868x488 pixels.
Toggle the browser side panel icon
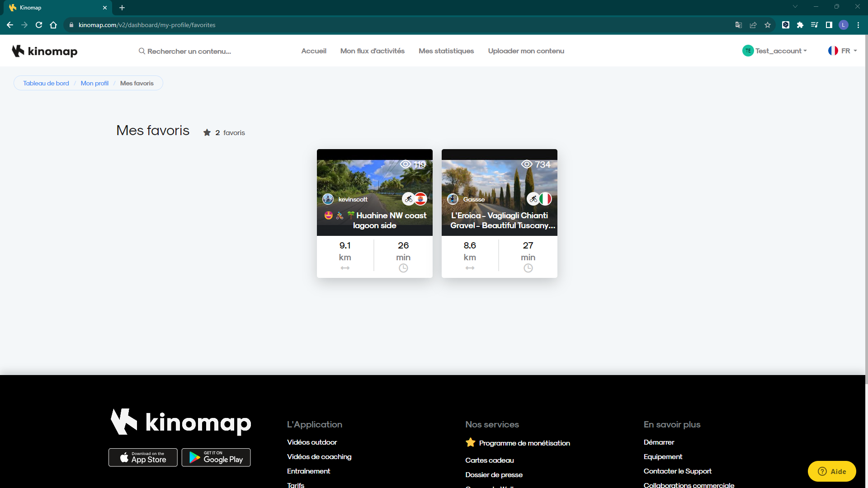[829, 25]
